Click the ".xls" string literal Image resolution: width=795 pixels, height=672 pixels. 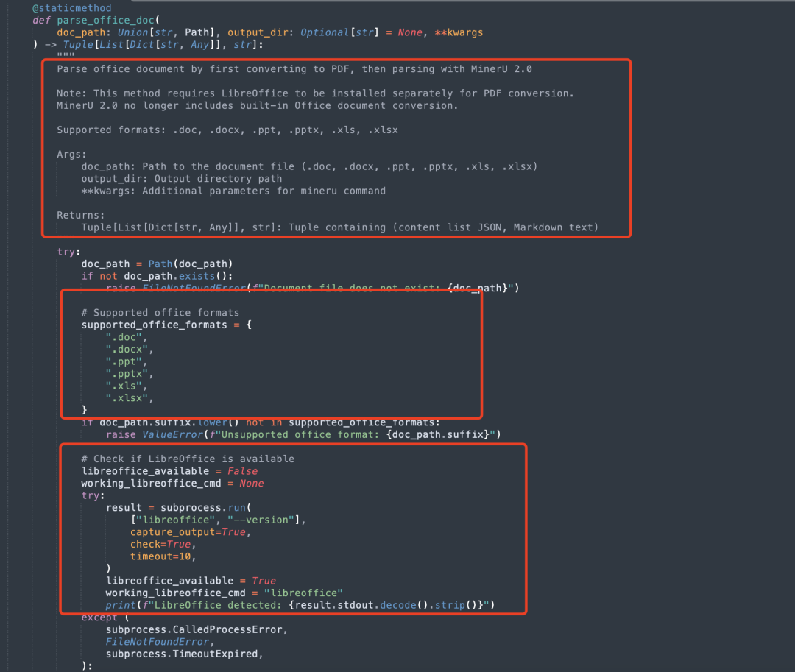click(x=124, y=386)
